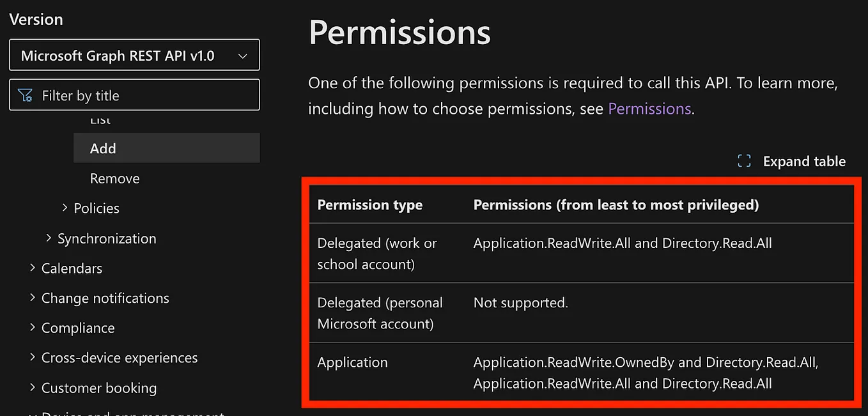Viewport: 868px width, 416px height.
Task: Click the filter funnel icon
Action: 24,94
